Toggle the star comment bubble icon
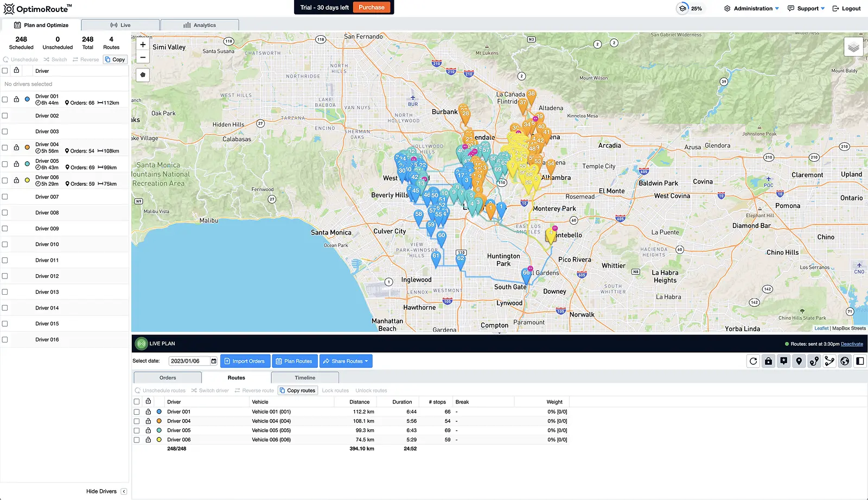Image resolution: width=868 pixels, height=500 pixels. point(784,361)
